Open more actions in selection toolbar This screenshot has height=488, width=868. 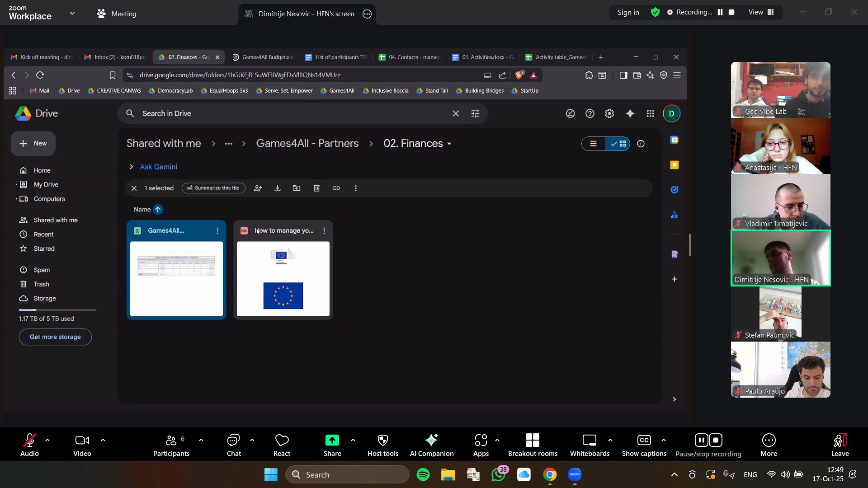pyautogui.click(x=356, y=188)
